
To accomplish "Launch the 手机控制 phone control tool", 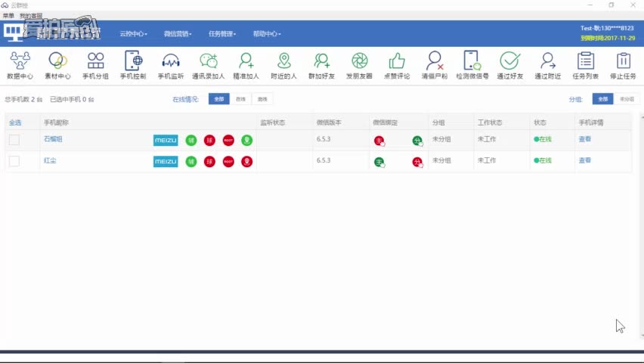I will (x=133, y=65).
